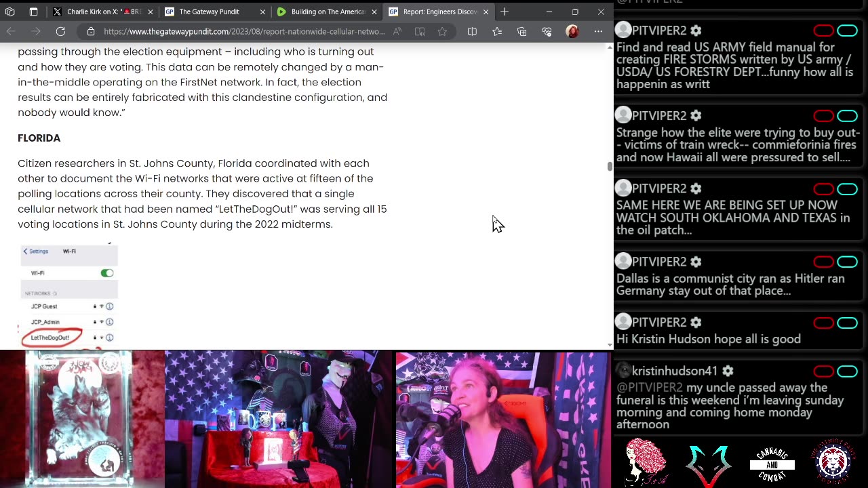Click gear icon on 'SAME HERE' message
Viewport: 868px width, 488px height.
tap(695, 188)
